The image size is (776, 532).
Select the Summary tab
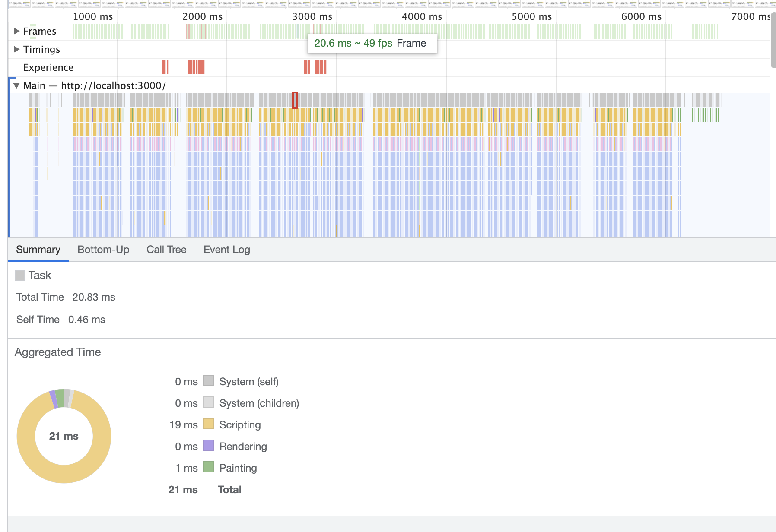pos(38,250)
